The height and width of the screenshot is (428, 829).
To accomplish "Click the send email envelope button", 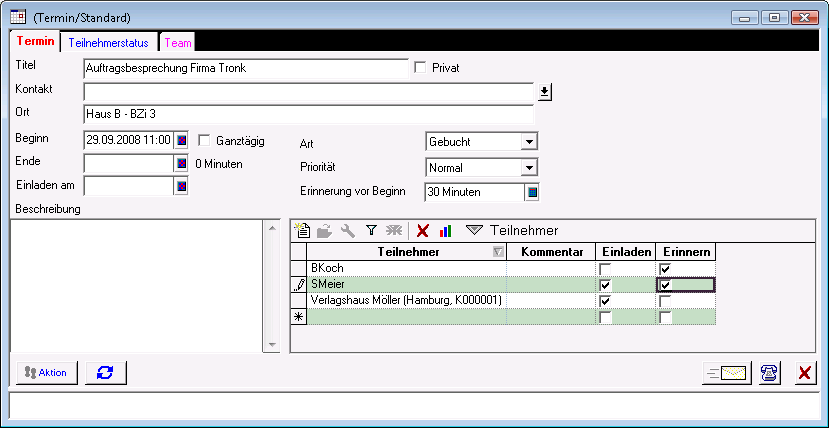I will [727, 373].
